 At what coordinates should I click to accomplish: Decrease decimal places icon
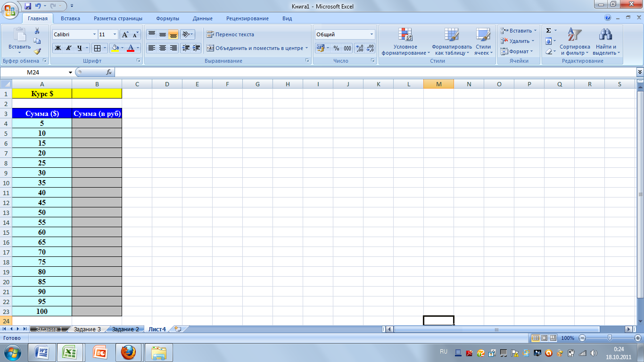tap(370, 48)
